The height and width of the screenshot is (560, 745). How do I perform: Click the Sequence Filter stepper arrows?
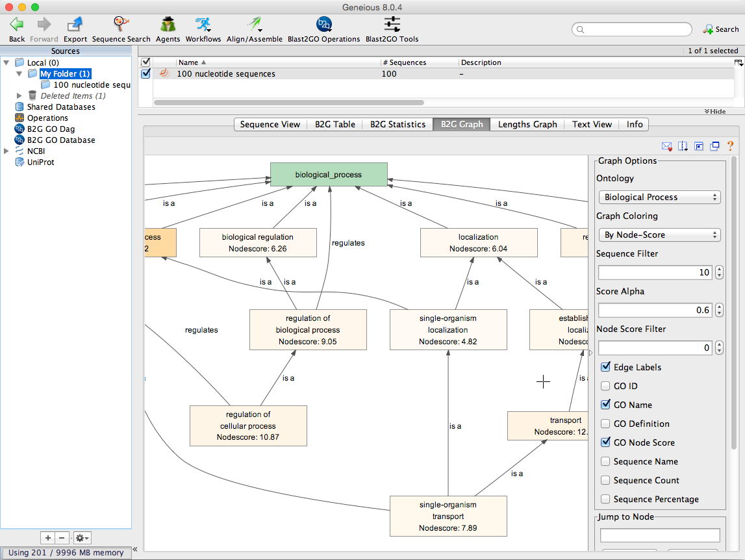(x=719, y=272)
